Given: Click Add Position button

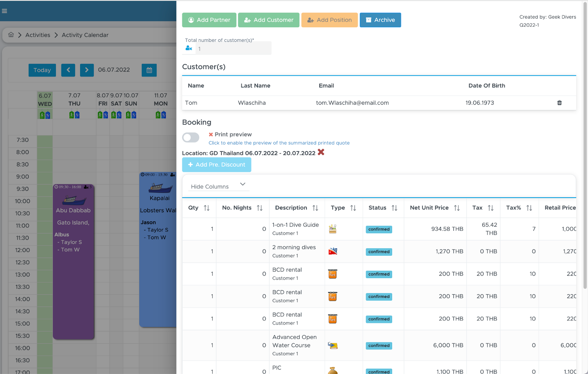Looking at the screenshot, I should point(330,20).
